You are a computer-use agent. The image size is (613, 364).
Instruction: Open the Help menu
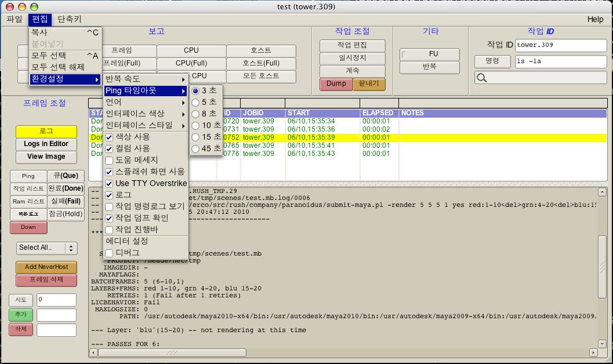[595, 19]
